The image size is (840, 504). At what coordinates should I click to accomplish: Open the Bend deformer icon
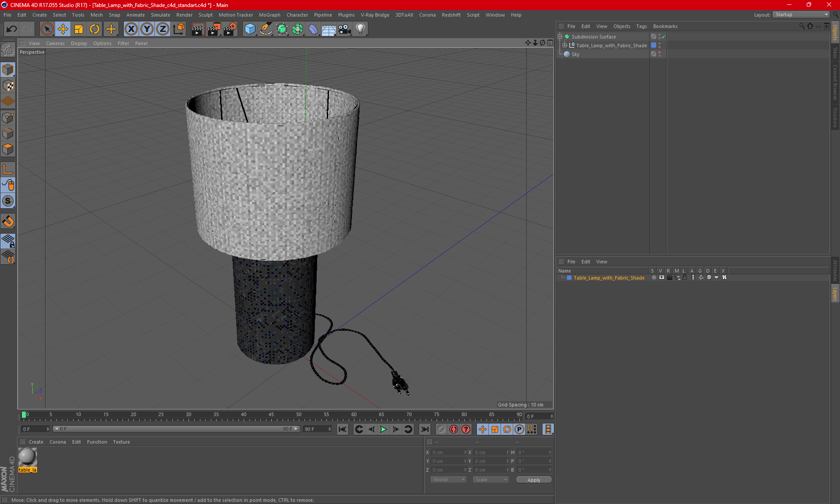pyautogui.click(x=313, y=29)
